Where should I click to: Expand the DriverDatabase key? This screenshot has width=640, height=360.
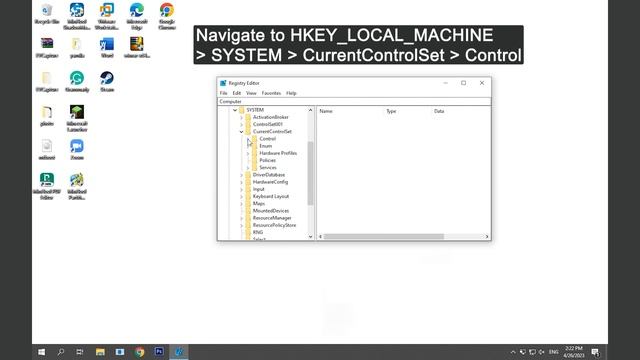click(x=241, y=175)
